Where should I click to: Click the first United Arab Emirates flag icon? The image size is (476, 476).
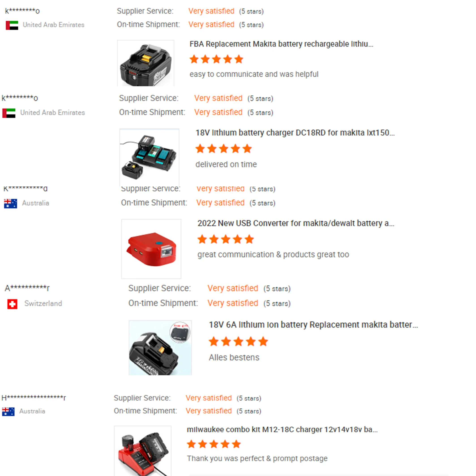click(12, 25)
